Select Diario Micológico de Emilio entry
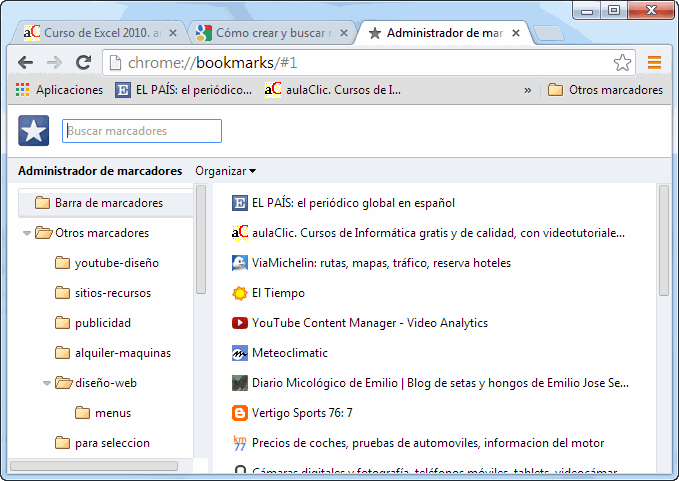Image resolution: width=679 pixels, height=481 pixels. [x=440, y=383]
